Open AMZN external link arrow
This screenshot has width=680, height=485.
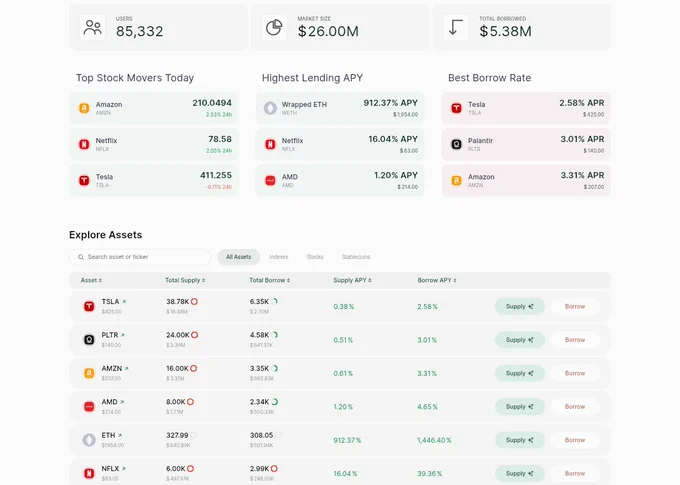127,369
